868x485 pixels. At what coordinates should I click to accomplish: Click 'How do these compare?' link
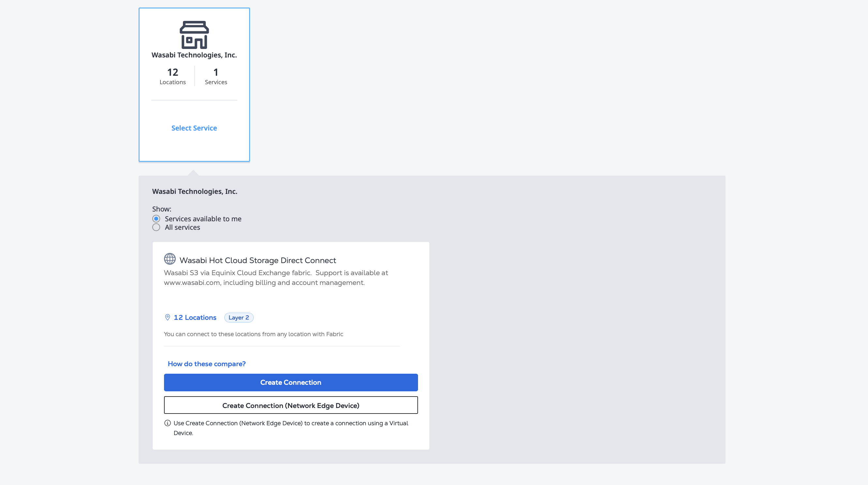pos(206,364)
